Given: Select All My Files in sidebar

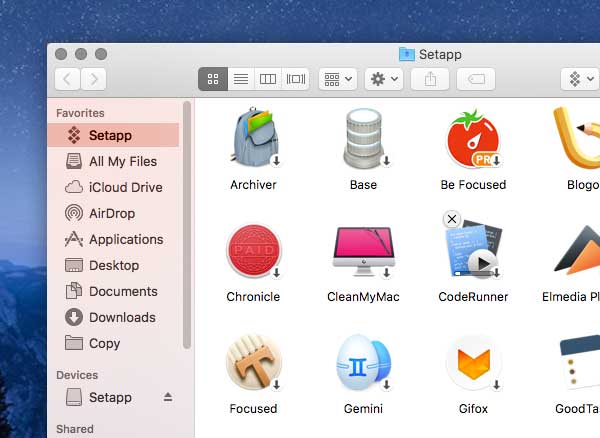Looking at the screenshot, I should 113,161.
